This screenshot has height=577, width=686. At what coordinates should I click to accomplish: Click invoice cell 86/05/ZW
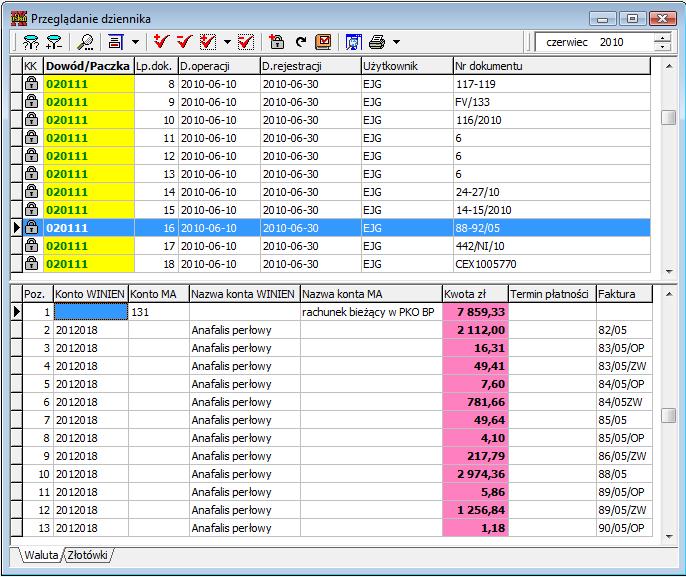coord(624,456)
